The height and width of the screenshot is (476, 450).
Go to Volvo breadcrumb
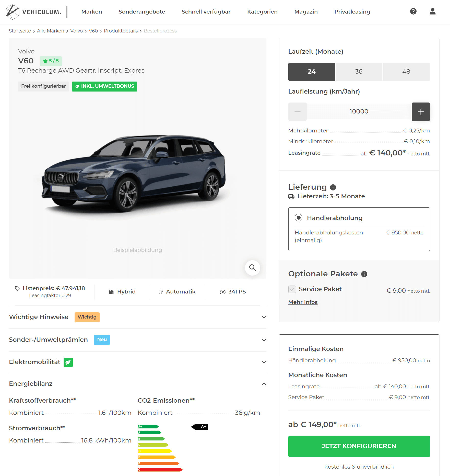click(x=76, y=31)
